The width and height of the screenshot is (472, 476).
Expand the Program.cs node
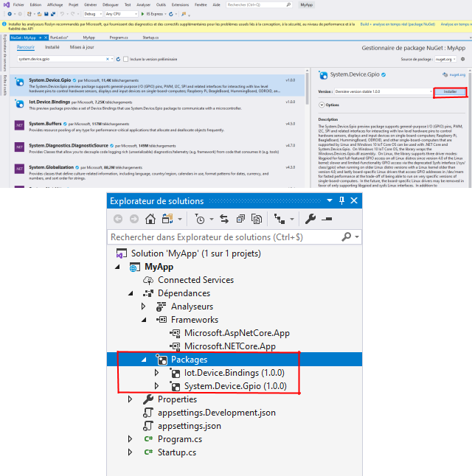131,439
